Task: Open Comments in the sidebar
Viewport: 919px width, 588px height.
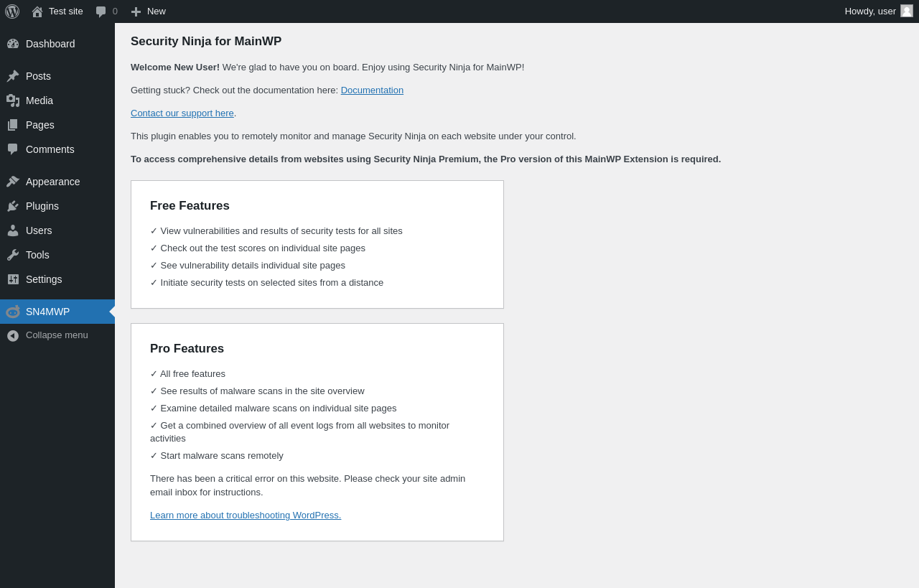Action: pos(57,149)
